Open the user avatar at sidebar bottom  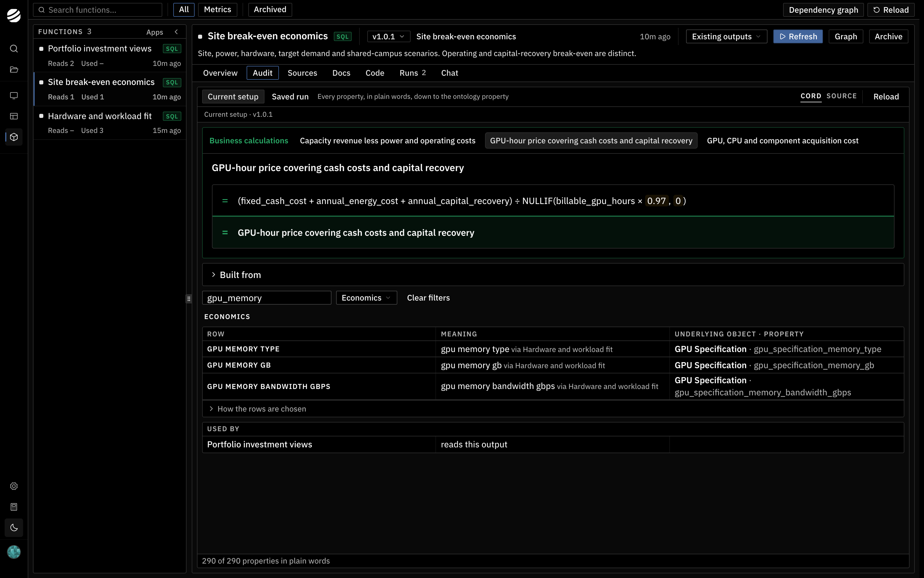pos(14,552)
